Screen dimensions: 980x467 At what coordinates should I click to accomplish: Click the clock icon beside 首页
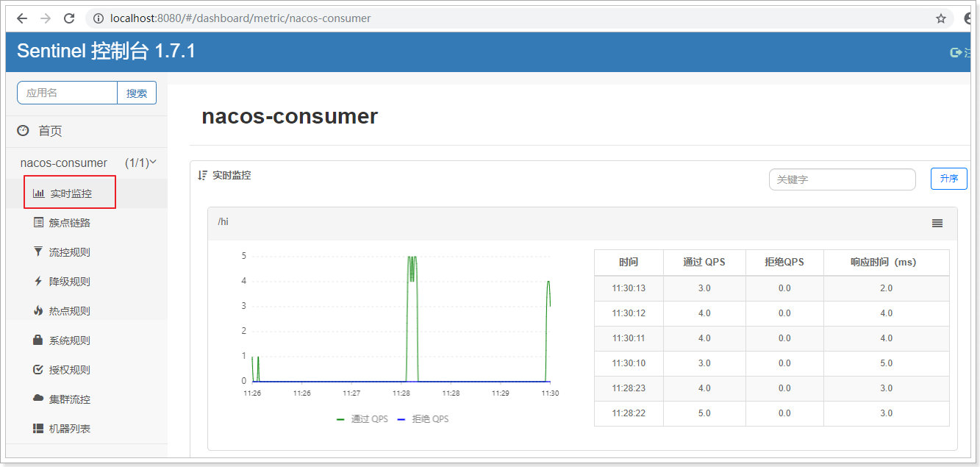point(24,131)
